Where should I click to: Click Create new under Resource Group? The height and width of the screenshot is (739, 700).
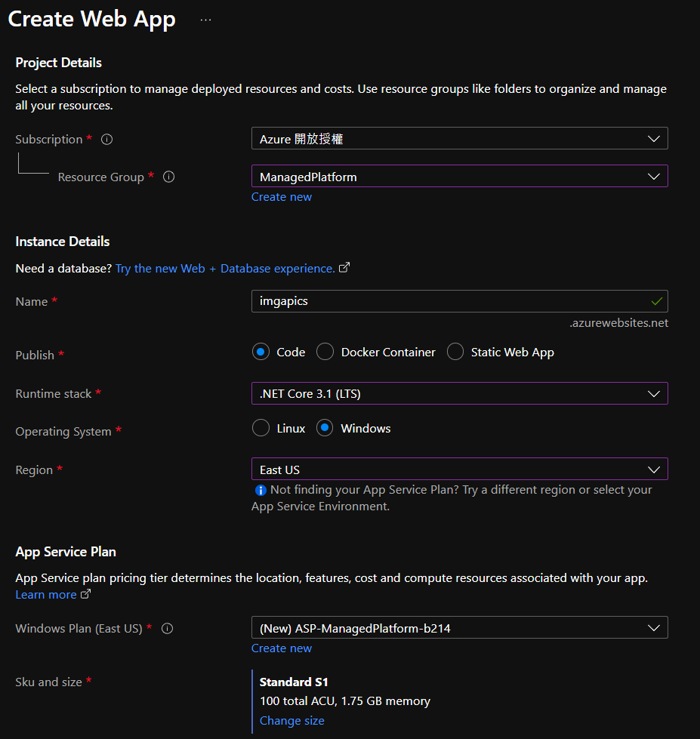pos(281,197)
